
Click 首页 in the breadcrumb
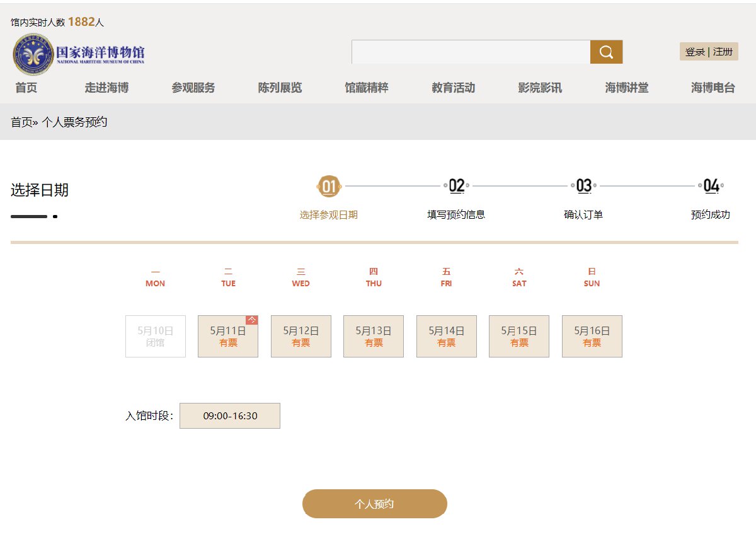click(21, 122)
